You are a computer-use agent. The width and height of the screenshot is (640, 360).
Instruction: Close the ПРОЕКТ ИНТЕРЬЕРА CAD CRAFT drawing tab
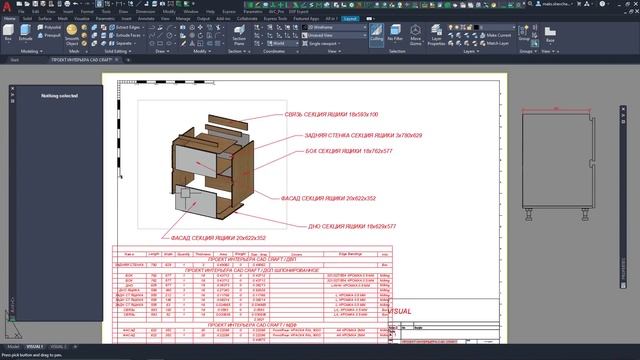tap(117, 60)
